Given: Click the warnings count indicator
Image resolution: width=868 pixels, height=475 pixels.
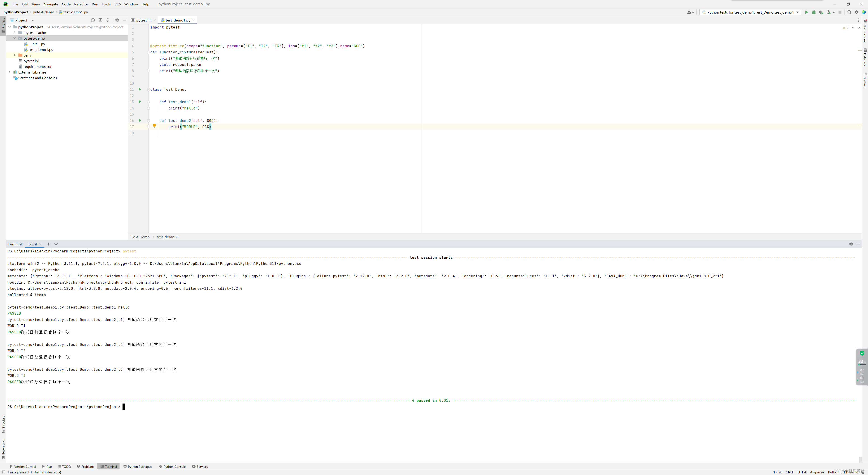Looking at the screenshot, I should click(x=845, y=28).
